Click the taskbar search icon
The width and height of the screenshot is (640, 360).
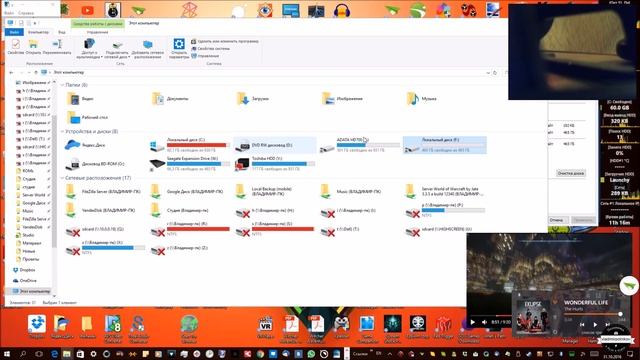point(23,354)
